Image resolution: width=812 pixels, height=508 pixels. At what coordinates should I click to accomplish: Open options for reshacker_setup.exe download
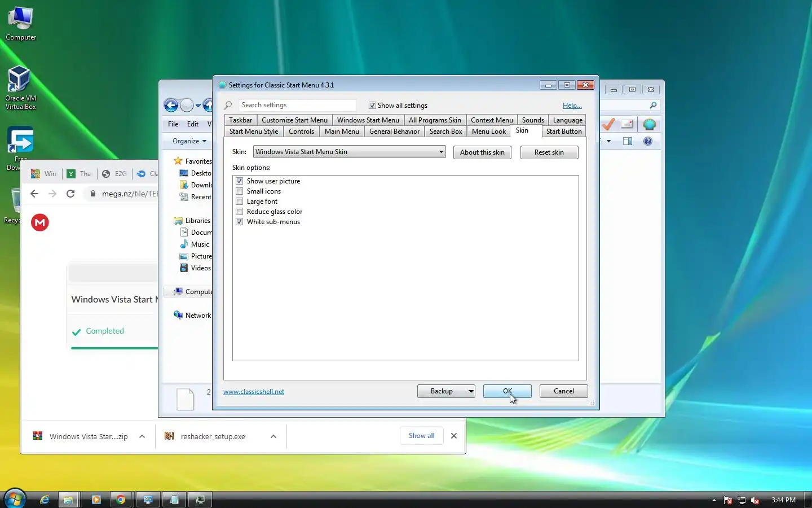[x=273, y=436]
